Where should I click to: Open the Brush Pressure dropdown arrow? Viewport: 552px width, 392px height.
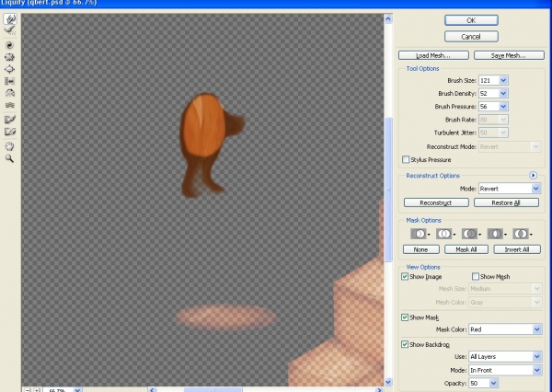[503, 107]
